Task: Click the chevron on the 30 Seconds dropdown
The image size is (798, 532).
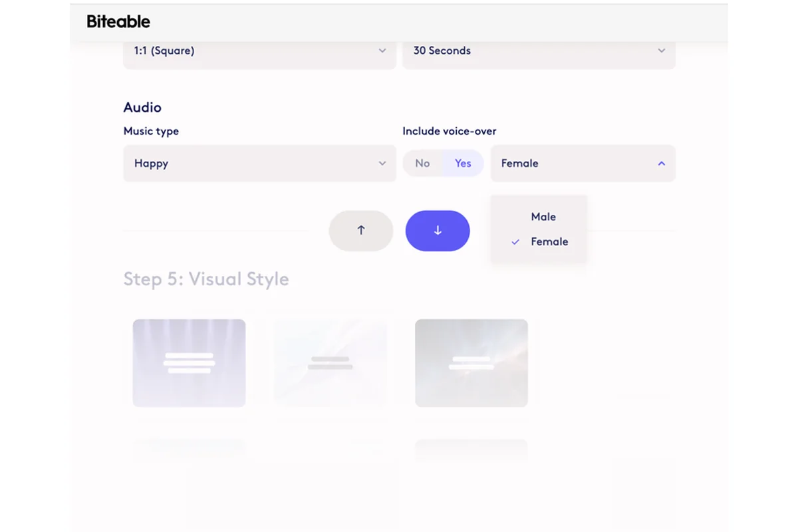Action: (x=661, y=51)
